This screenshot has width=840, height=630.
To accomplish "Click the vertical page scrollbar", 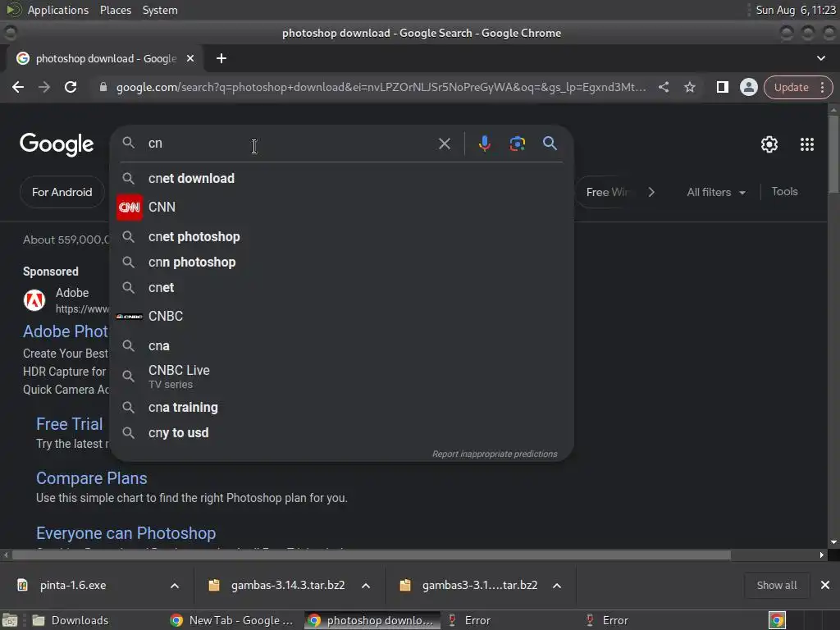I will pos(833,155).
